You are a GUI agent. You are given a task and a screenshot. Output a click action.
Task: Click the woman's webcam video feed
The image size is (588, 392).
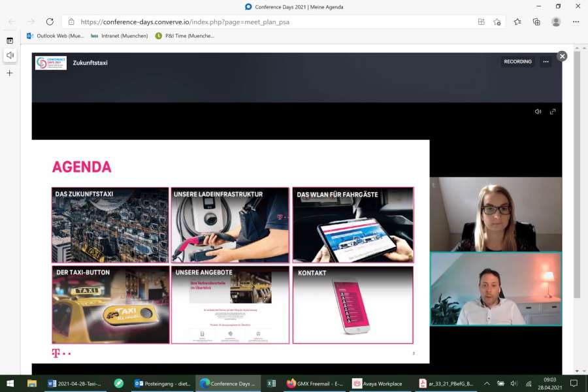tap(496, 214)
